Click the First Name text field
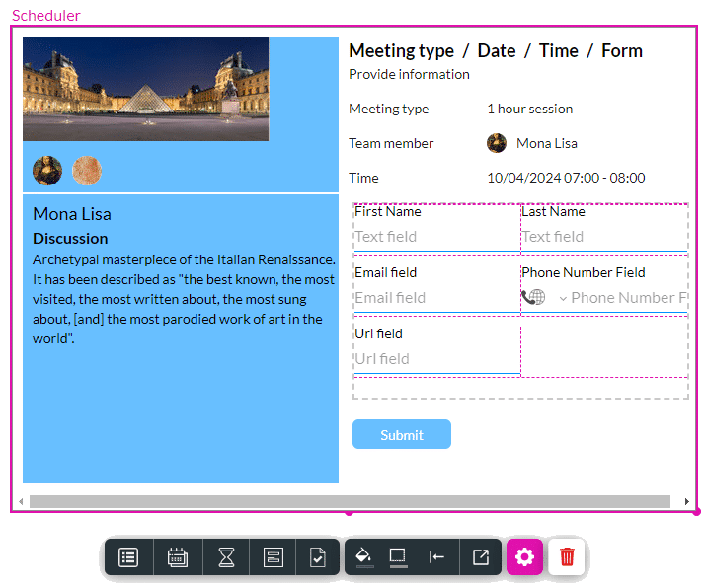The width and height of the screenshot is (705, 588). [x=435, y=237]
